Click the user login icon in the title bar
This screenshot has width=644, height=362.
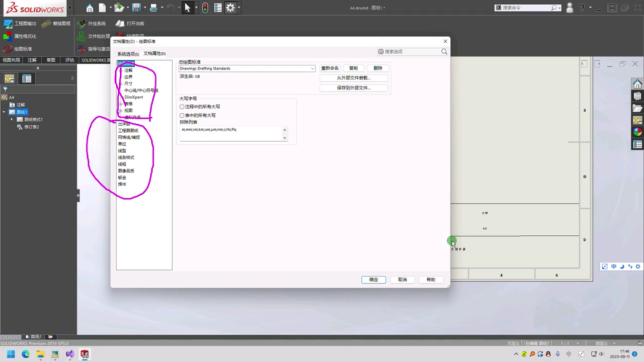[570, 8]
